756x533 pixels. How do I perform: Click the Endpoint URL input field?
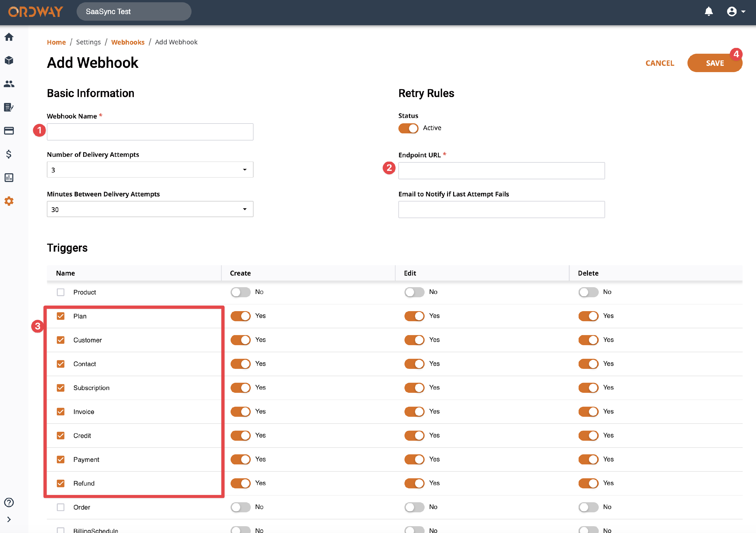501,171
